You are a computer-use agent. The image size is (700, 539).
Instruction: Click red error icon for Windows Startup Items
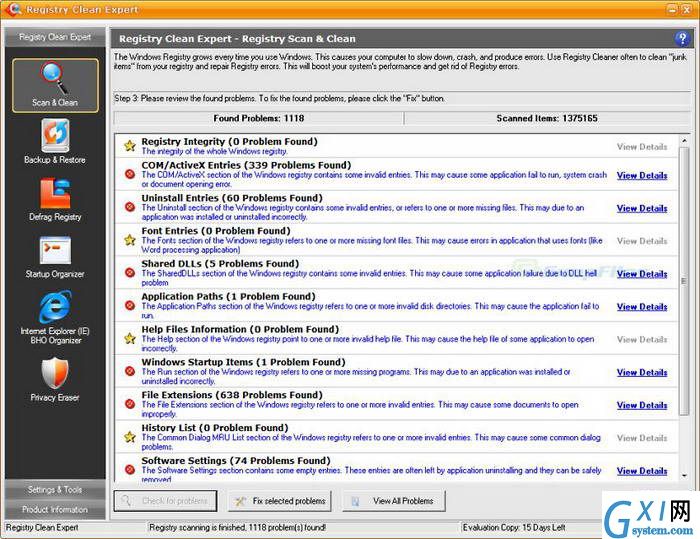click(x=130, y=371)
